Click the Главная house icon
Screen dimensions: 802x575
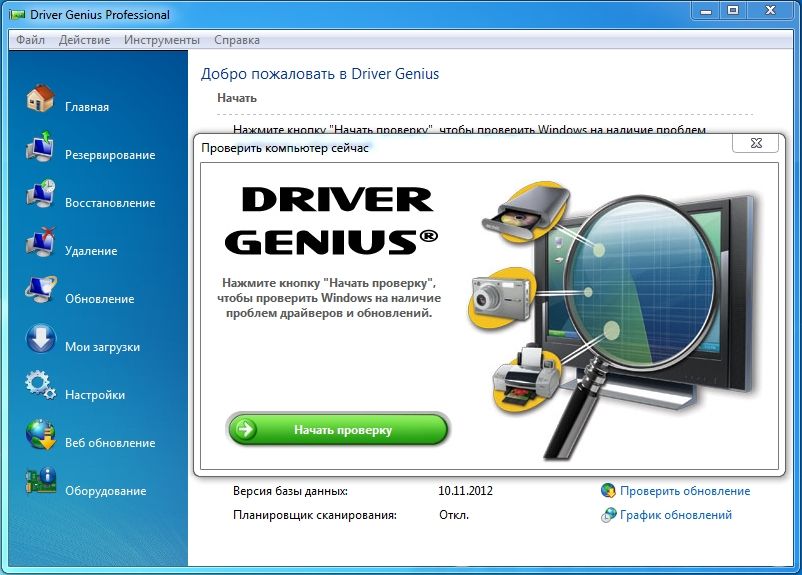click(x=40, y=98)
